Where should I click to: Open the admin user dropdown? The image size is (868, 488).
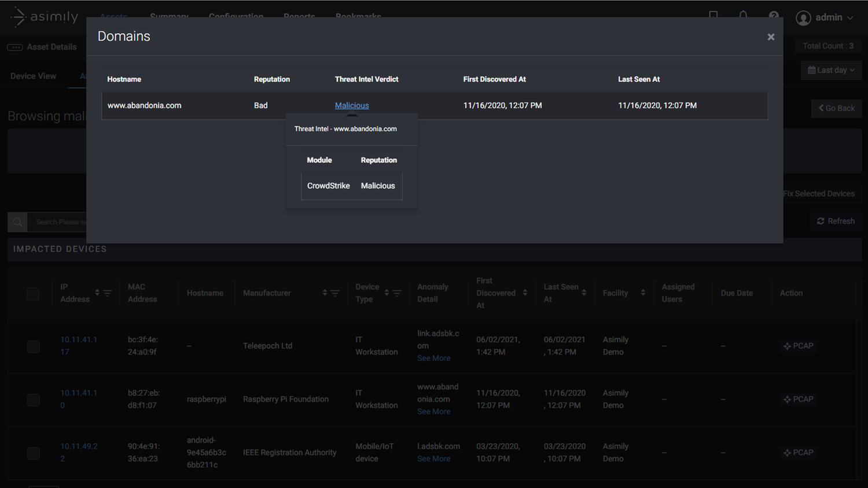tap(827, 17)
